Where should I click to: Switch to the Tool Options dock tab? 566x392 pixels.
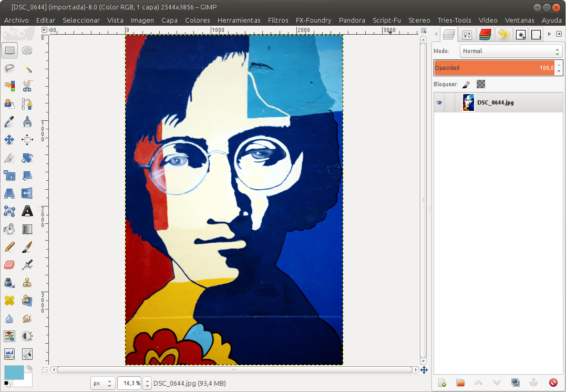point(467,35)
